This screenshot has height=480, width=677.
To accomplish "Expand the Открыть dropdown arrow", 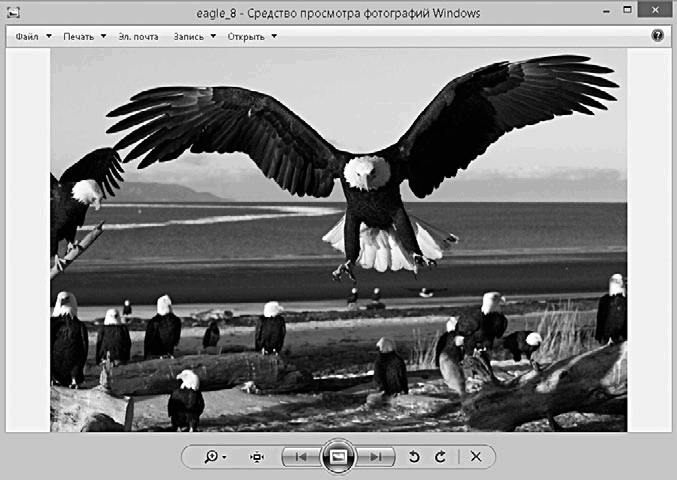I will (274, 37).
